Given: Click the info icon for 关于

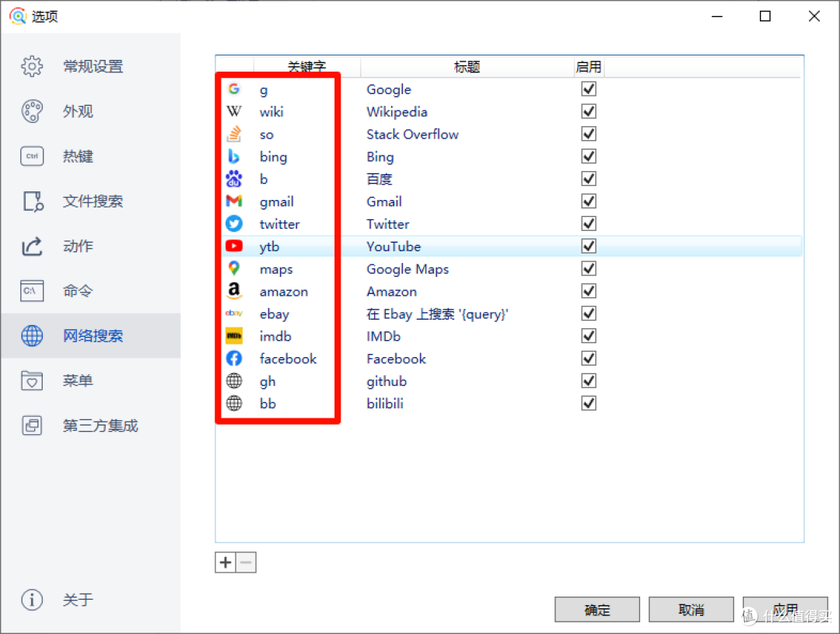Looking at the screenshot, I should tap(32, 600).
